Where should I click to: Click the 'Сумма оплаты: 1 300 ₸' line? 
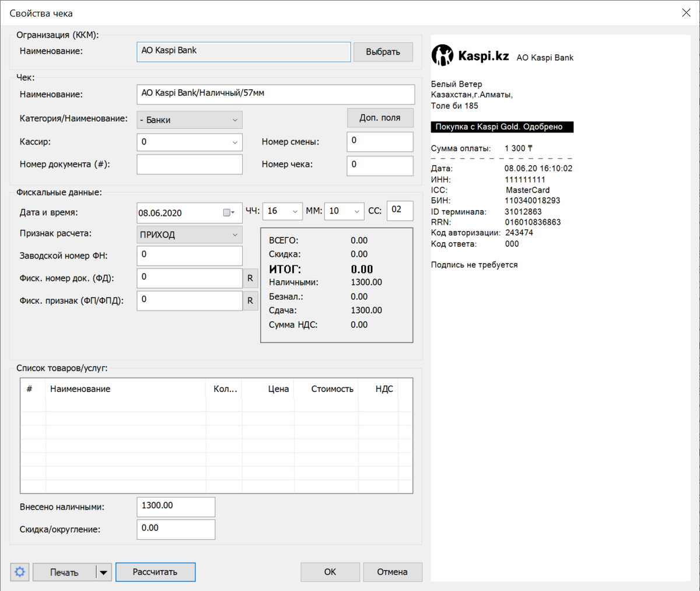482,148
